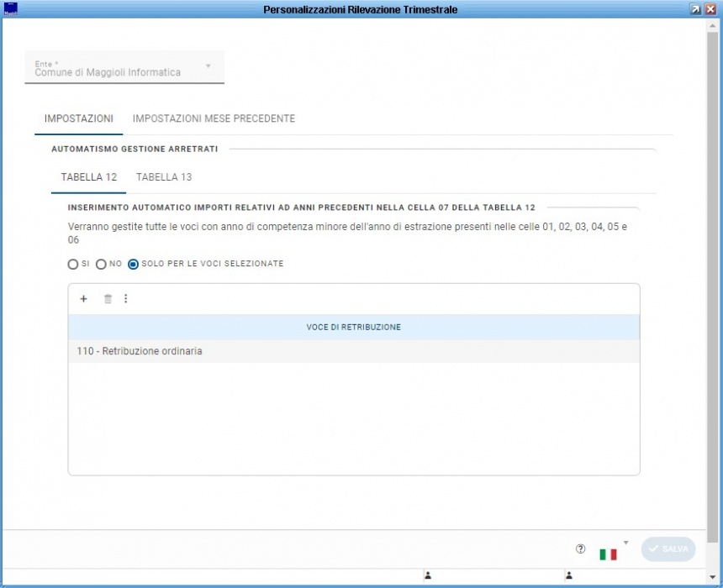Screen dimensions: 723x588
Task: Select the SI radio option
Action: (72, 264)
